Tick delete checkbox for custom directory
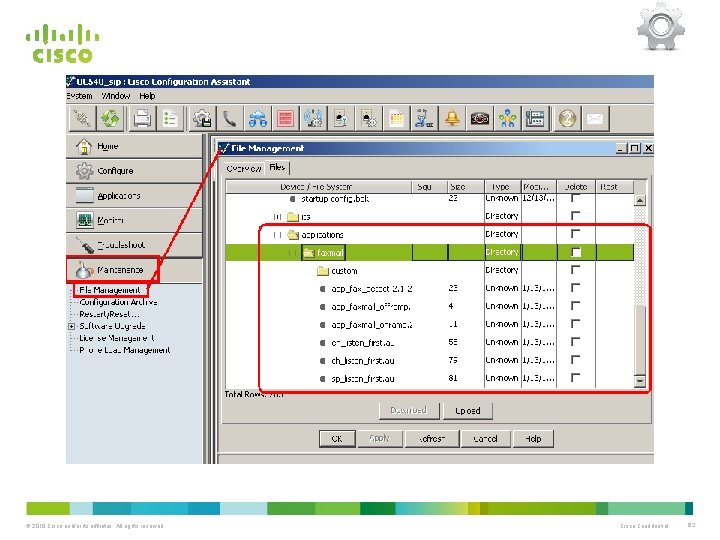This screenshot has width=720, height=540. [575, 270]
